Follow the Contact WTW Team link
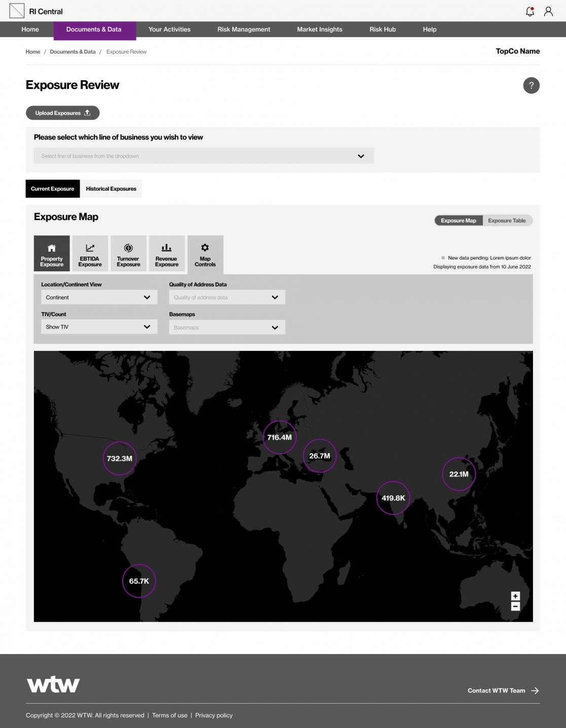 tap(503, 690)
